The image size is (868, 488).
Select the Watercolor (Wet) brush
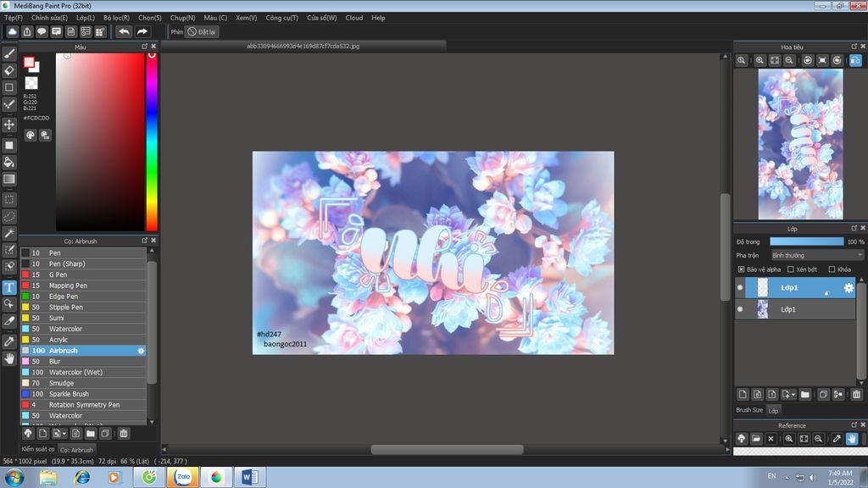pyautogui.click(x=83, y=373)
